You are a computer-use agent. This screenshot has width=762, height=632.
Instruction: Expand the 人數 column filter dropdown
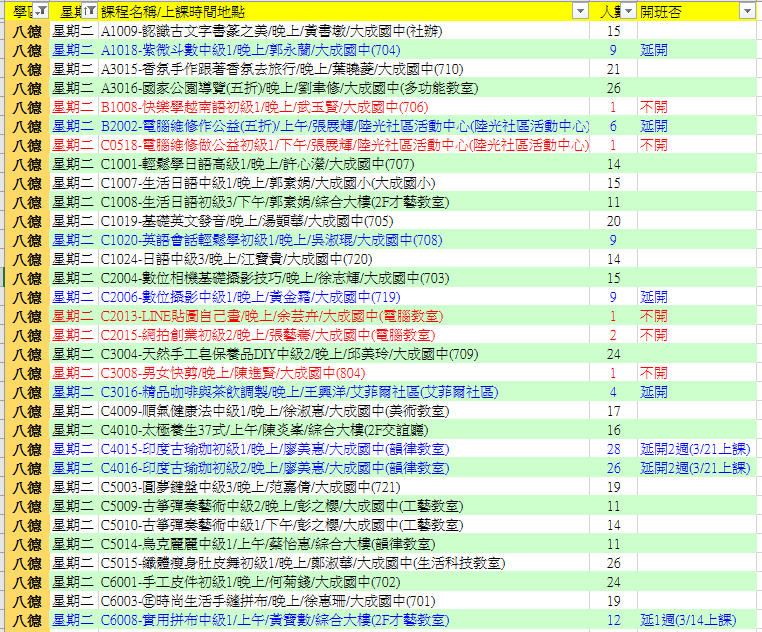tap(626, 11)
